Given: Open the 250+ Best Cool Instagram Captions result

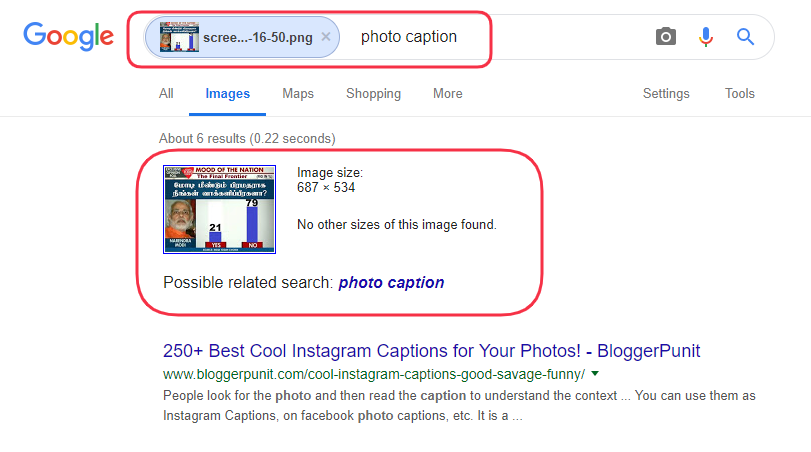Looking at the screenshot, I should 431,351.
